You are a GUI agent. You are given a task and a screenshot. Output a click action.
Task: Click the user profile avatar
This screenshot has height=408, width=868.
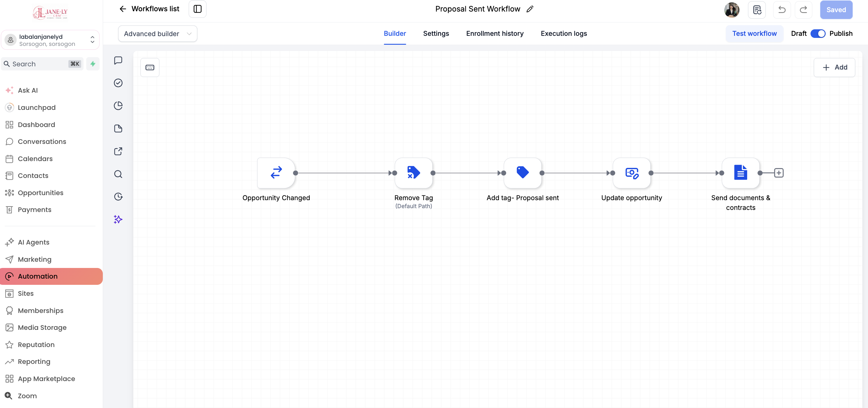pyautogui.click(x=731, y=10)
